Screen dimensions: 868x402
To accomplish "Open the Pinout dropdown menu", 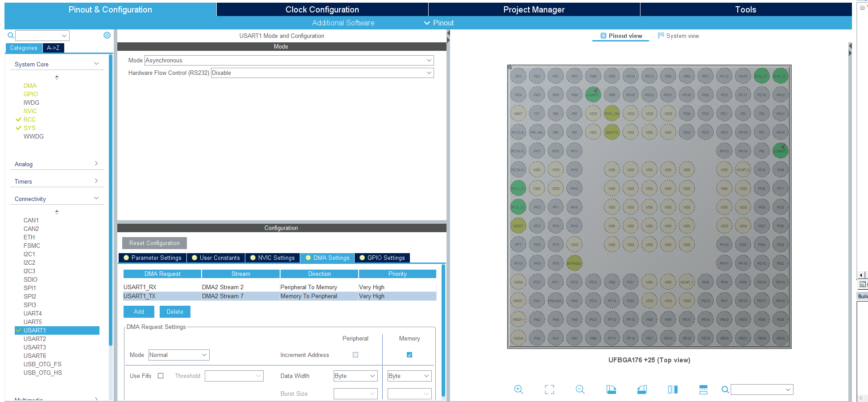I will [439, 23].
